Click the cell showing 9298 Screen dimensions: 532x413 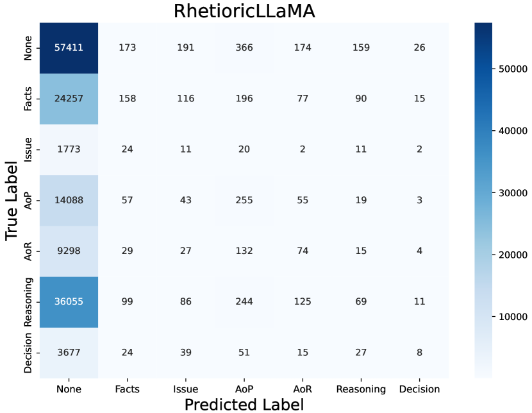tap(69, 251)
